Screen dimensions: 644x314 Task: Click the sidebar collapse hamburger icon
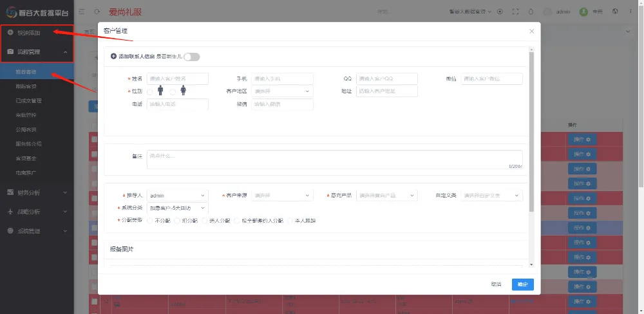click(81, 12)
